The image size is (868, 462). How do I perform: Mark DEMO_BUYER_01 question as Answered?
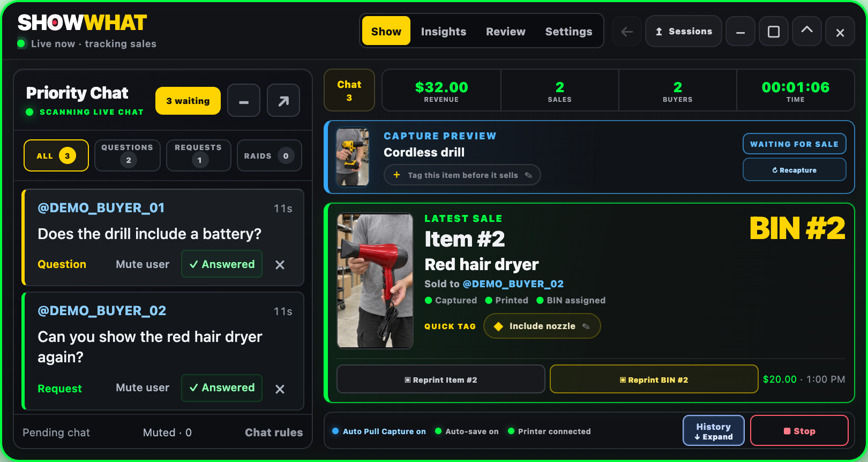point(222,264)
